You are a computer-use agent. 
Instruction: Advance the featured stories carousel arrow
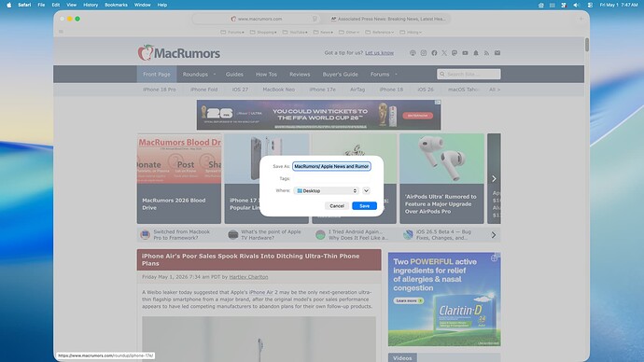pos(494,178)
